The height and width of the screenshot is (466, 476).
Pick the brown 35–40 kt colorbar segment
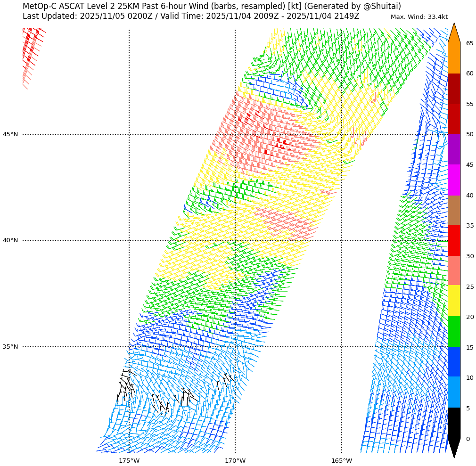[454, 210]
